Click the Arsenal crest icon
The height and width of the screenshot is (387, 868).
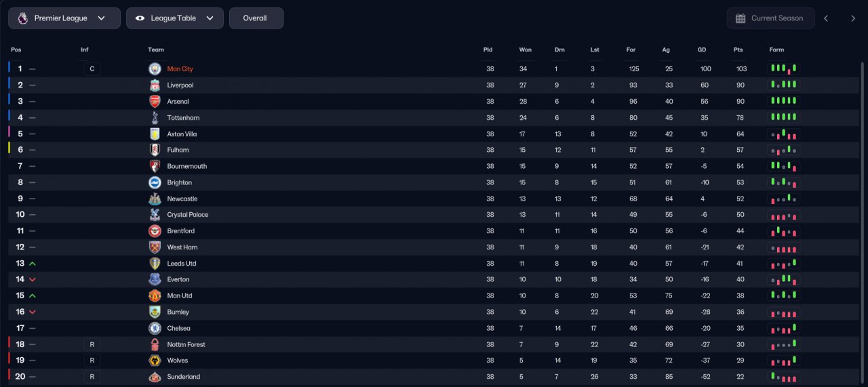(155, 102)
